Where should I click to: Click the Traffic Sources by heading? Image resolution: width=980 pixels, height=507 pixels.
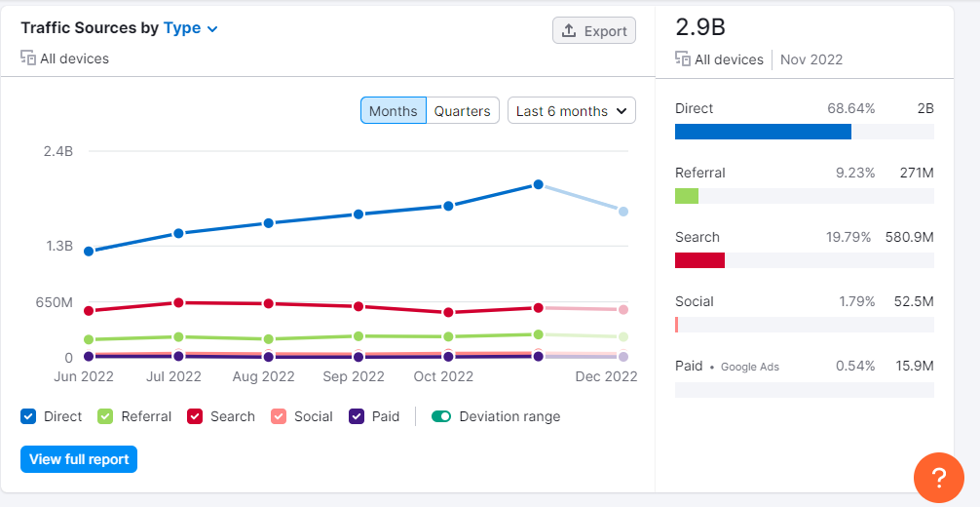[x=90, y=28]
